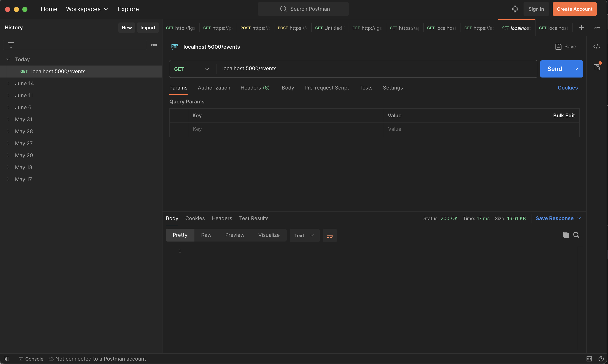608x364 pixels.
Task: Open the request documentation side panel icon
Action: click(597, 67)
